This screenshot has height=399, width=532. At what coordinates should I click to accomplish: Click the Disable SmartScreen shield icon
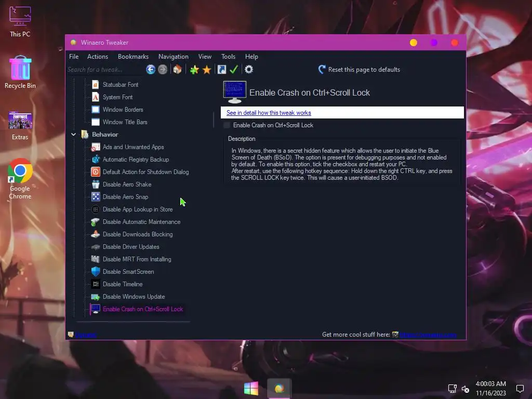click(96, 271)
